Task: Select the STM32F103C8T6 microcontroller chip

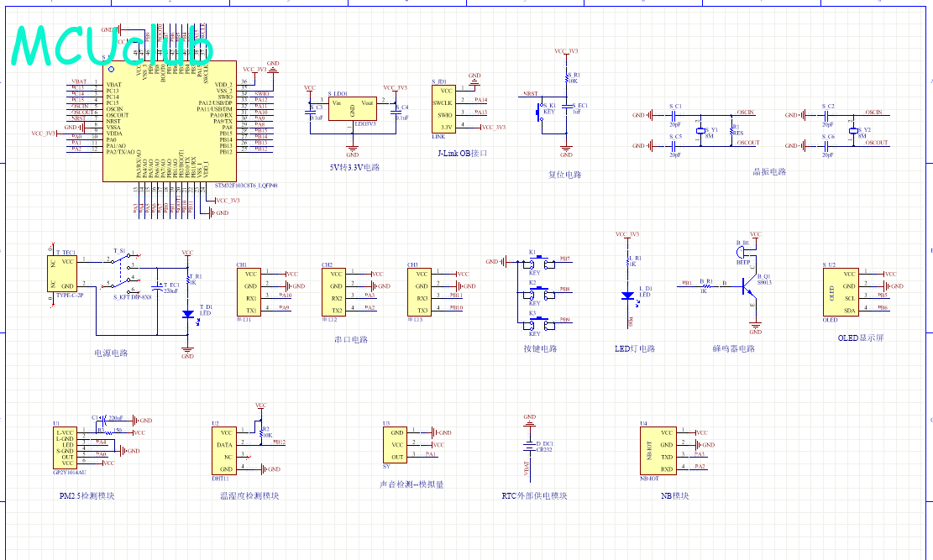Action: click(x=168, y=122)
